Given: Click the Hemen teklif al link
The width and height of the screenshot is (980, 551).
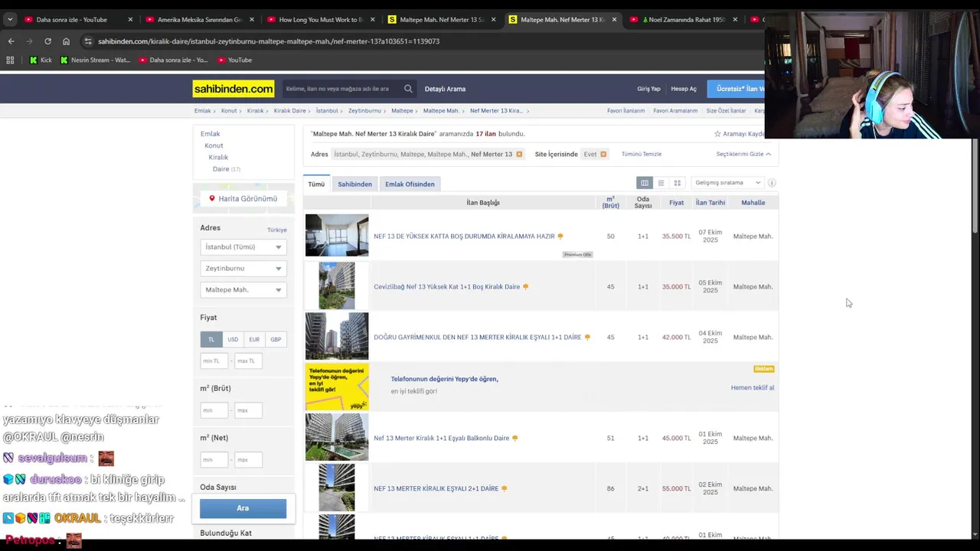Looking at the screenshot, I should point(753,388).
